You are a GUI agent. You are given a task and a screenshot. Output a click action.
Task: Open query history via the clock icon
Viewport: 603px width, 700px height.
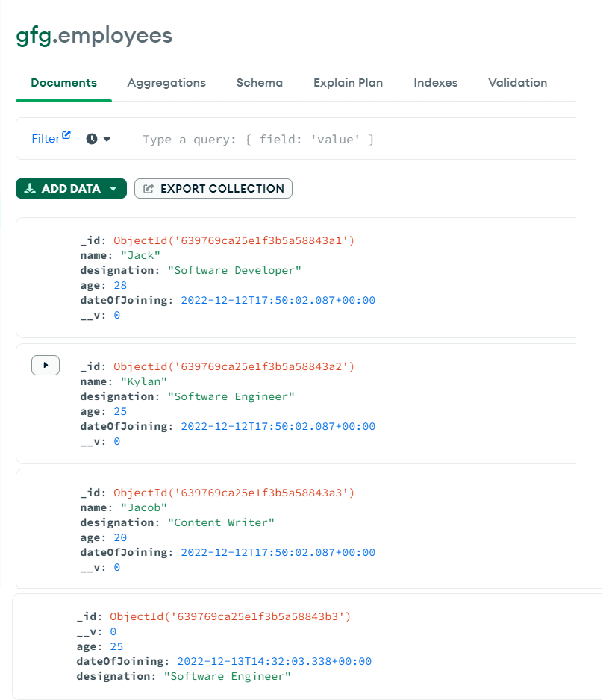coord(92,139)
